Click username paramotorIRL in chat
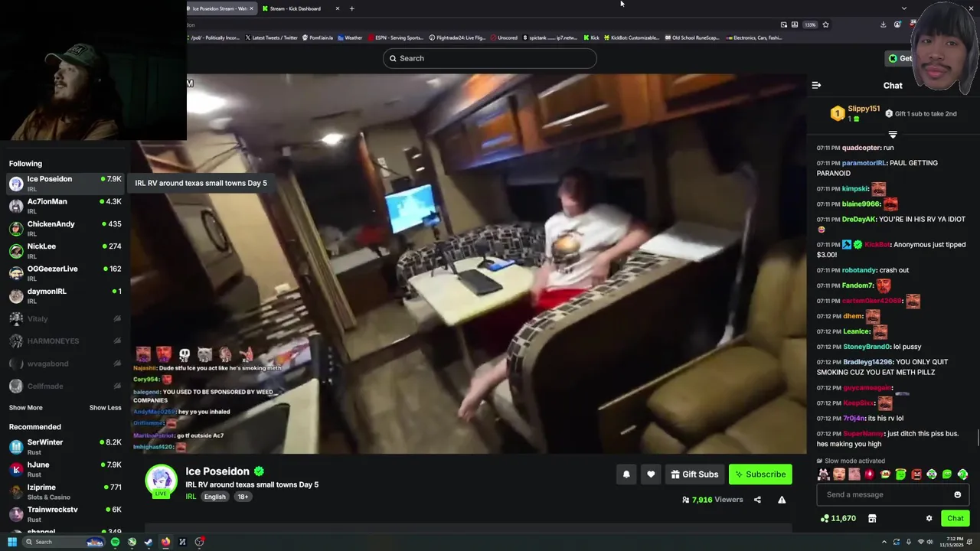Viewport: 980px width, 551px height. pyautogui.click(x=864, y=163)
